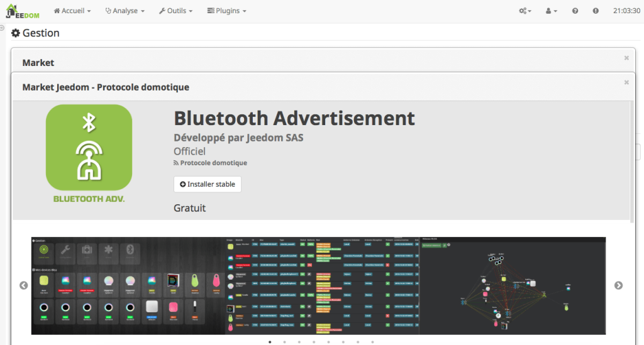Screen dimensions: 644x345
Task: Click the Jeedom logo in navbar
Action: pyautogui.click(x=23, y=11)
